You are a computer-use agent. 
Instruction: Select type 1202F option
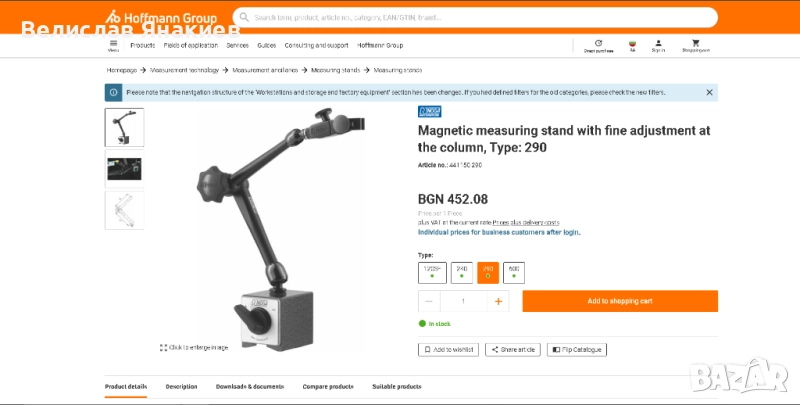[x=432, y=273]
